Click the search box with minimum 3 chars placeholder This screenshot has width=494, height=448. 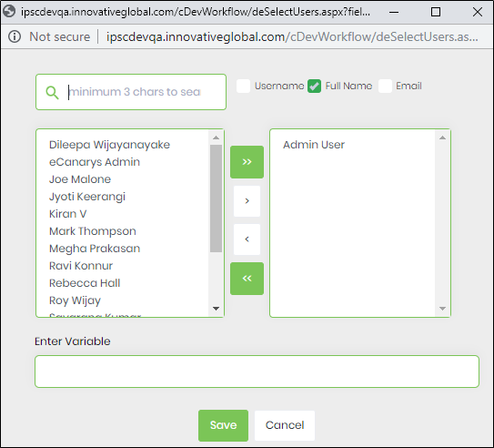pyautogui.click(x=131, y=92)
